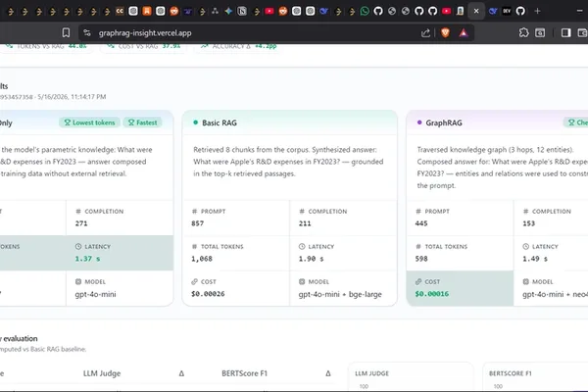The width and height of the screenshot is (588, 392).
Task: Click the completion value 271
Action: [81, 223]
